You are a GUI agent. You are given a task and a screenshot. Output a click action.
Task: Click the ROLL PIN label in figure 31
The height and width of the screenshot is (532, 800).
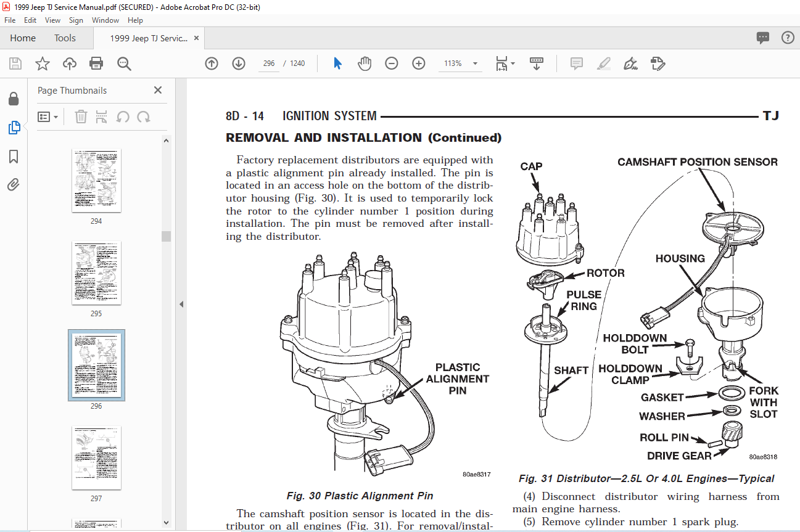tap(663, 437)
